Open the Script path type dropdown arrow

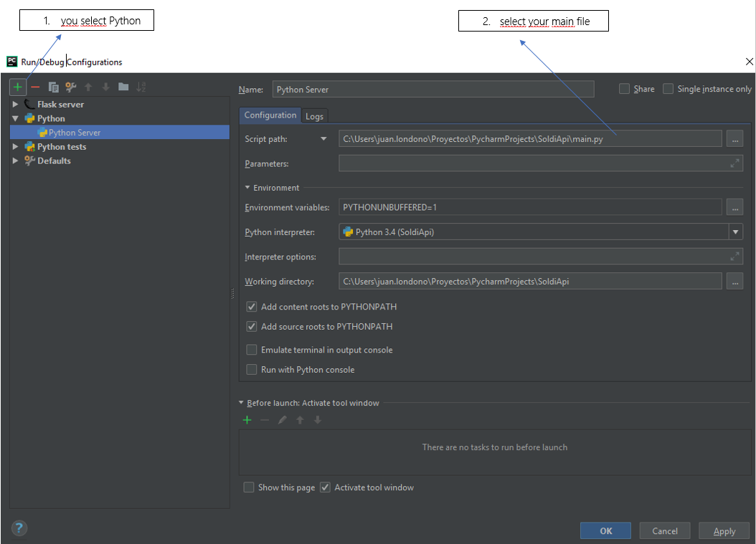click(323, 139)
